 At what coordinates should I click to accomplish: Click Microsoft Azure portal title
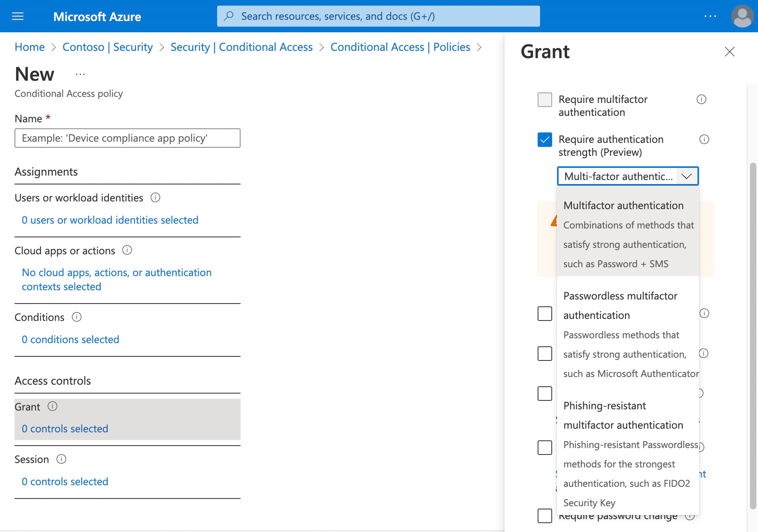click(97, 17)
